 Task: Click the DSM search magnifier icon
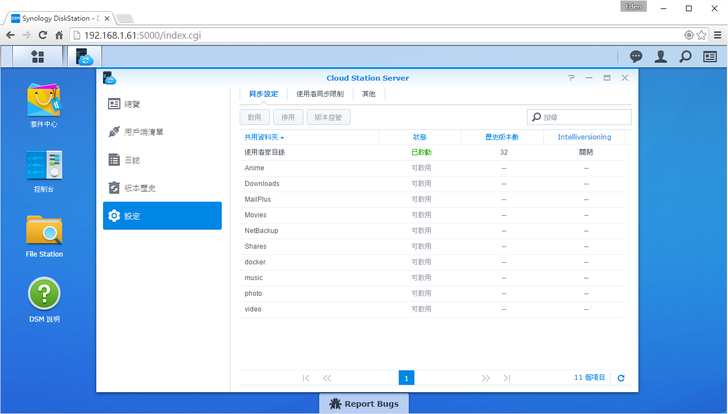685,57
